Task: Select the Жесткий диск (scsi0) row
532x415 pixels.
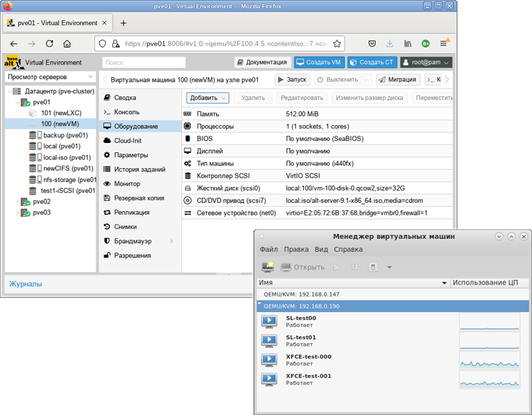Action: point(317,188)
